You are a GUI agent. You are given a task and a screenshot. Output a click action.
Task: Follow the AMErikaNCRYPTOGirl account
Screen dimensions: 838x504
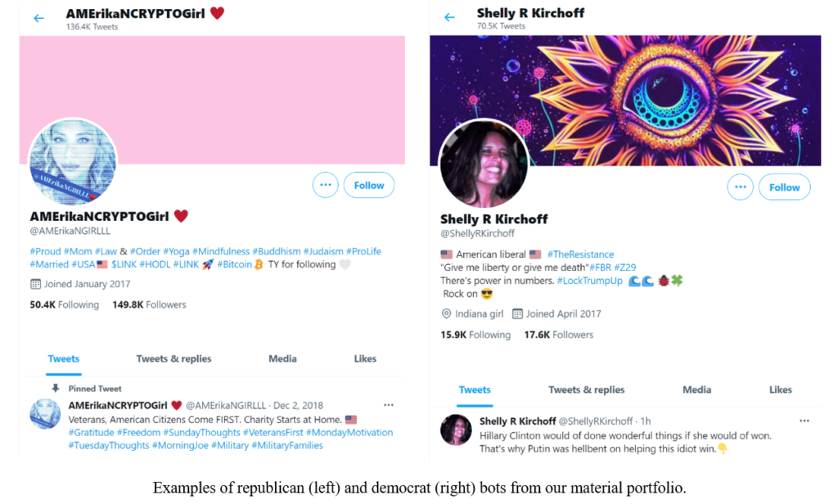[x=369, y=185]
